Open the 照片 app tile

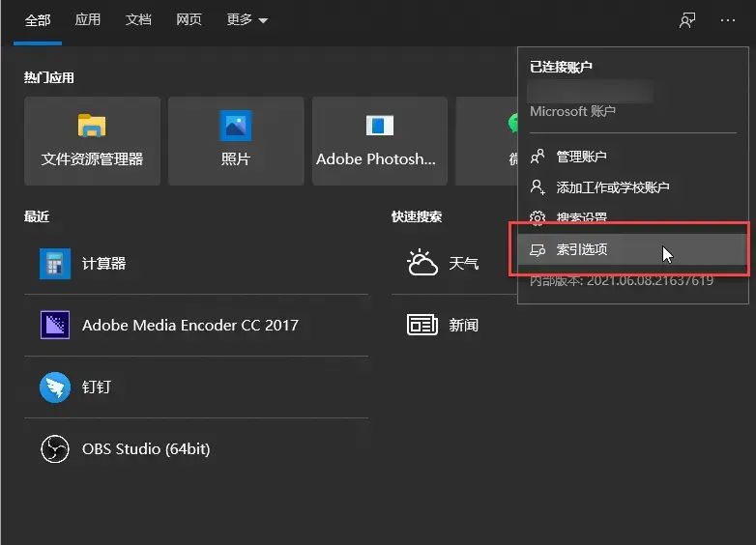236,141
